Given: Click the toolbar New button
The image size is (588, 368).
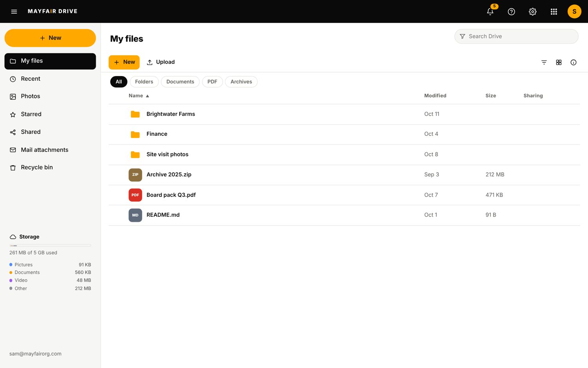Looking at the screenshot, I should click(124, 62).
